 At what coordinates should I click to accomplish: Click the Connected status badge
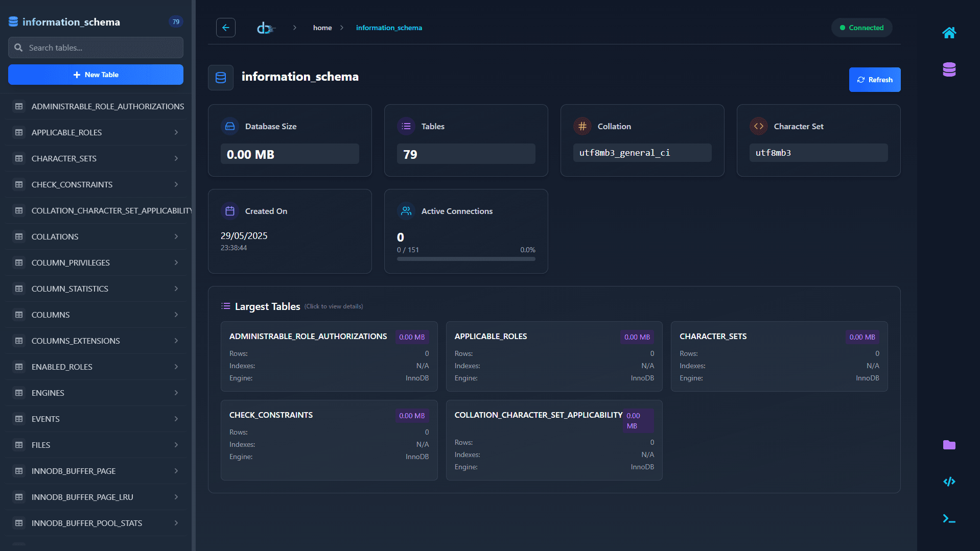(x=861, y=28)
